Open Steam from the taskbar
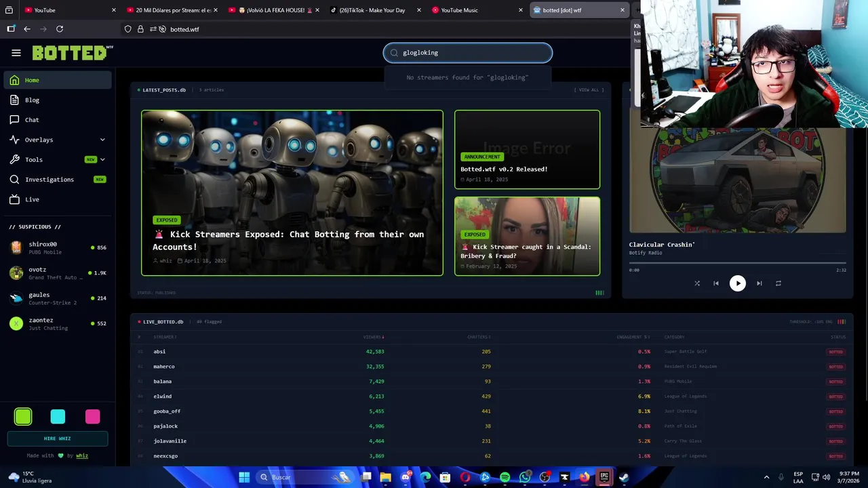Viewport: 868px width, 488px height. pos(624,477)
